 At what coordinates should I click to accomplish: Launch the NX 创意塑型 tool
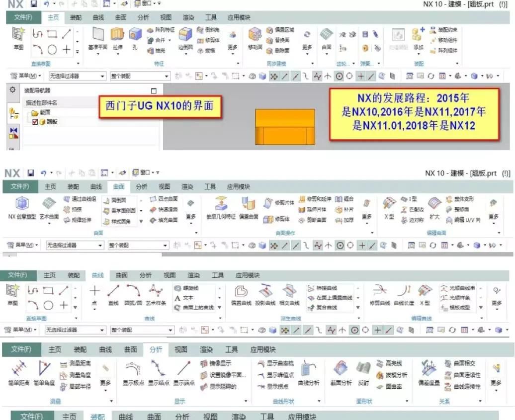coord(22,208)
